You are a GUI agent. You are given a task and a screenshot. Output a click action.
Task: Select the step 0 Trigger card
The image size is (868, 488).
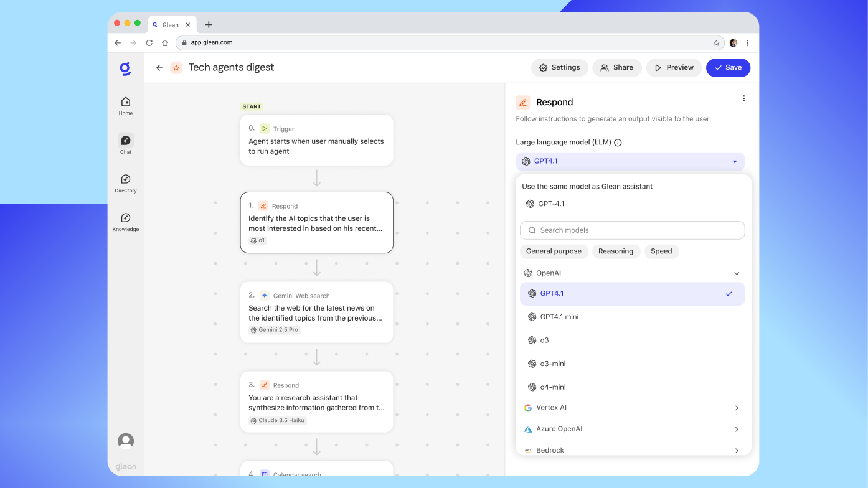[x=316, y=140]
